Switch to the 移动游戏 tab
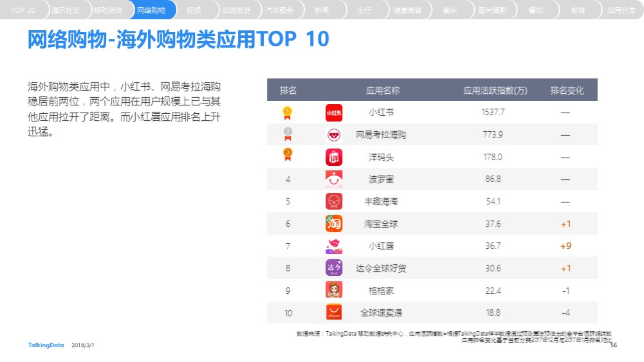 (x=108, y=10)
